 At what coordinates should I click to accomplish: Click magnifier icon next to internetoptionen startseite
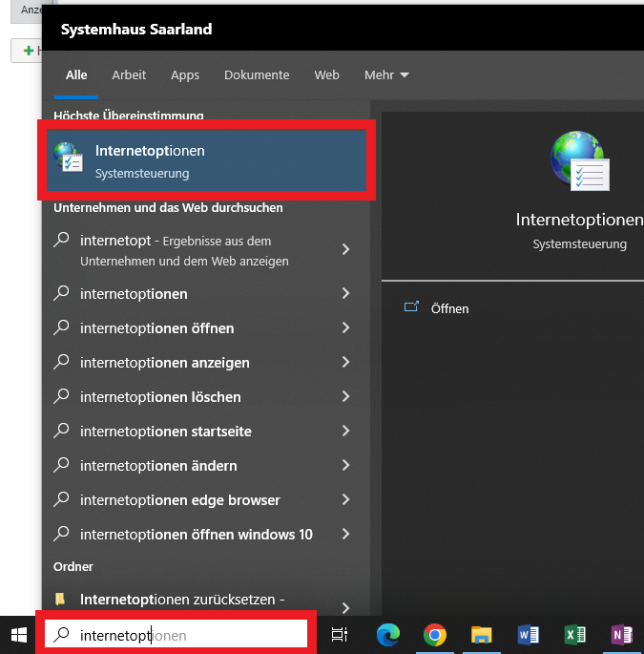tap(61, 431)
